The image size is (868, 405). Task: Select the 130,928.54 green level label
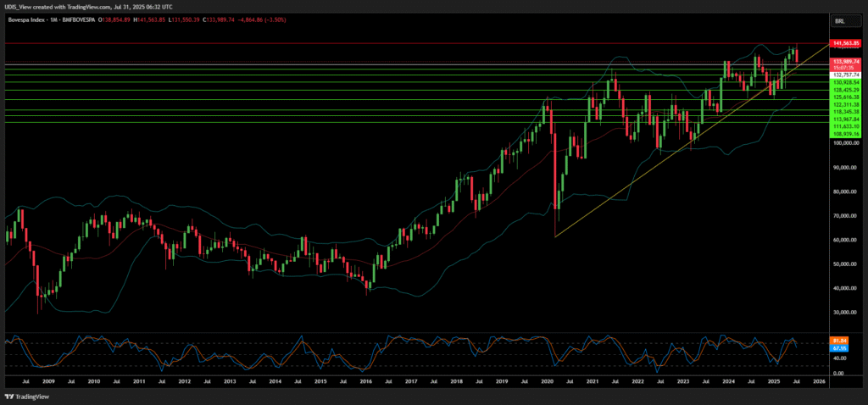coord(846,82)
